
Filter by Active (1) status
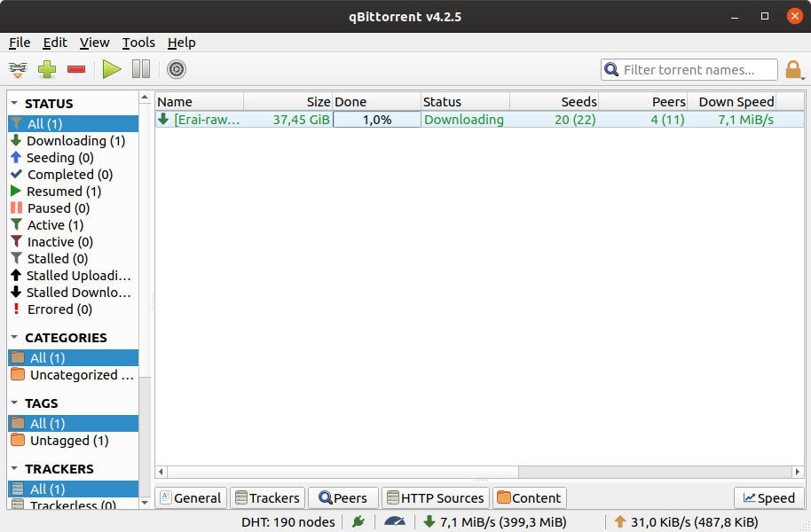[74, 225]
